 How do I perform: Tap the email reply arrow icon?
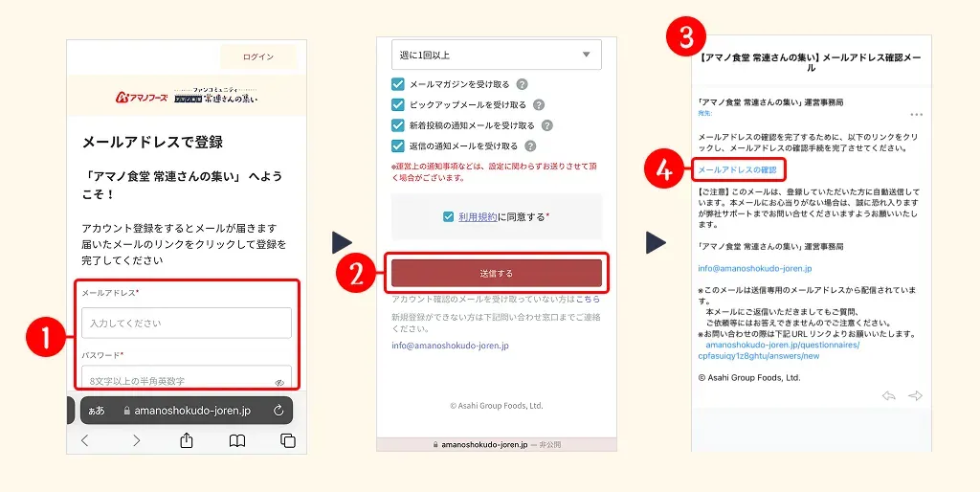pyautogui.click(x=889, y=395)
